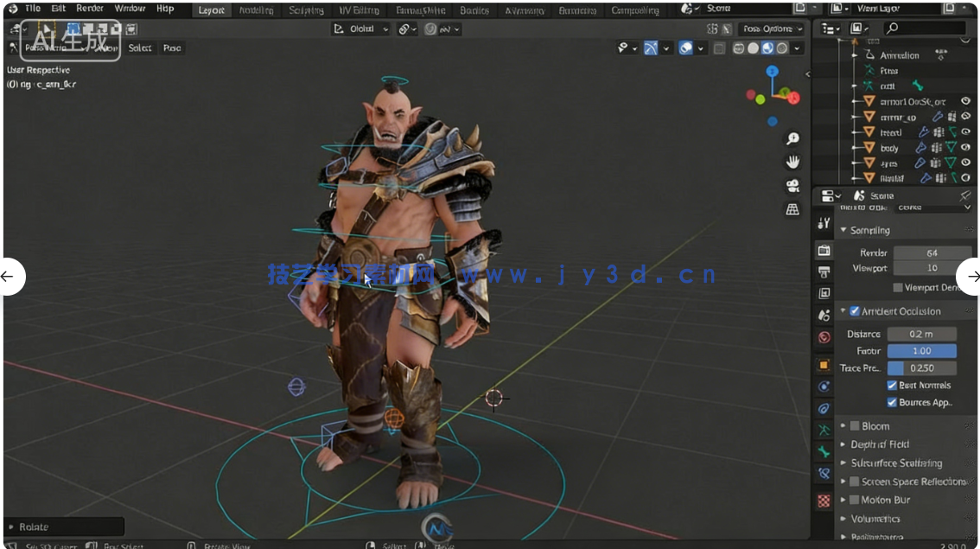This screenshot has height=549, width=980.
Task: Click the proportional editing icon in header
Action: point(430,29)
